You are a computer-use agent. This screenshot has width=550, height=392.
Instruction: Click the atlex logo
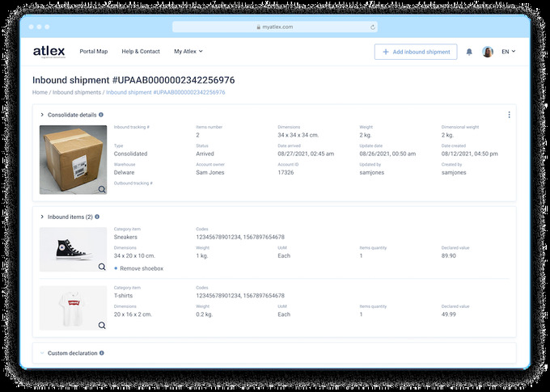(49, 51)
